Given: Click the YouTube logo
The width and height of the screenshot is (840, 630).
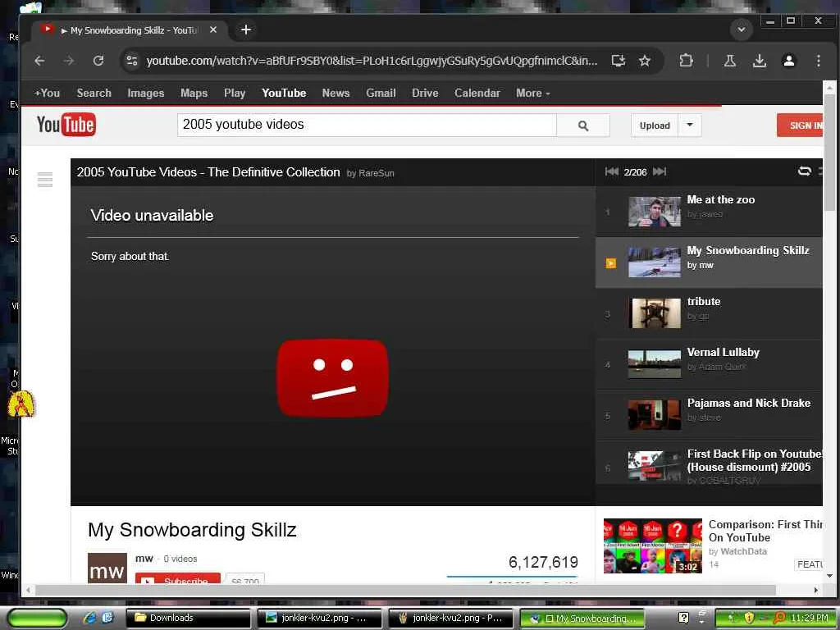Looking at the screenshot, I should (66, 125).
